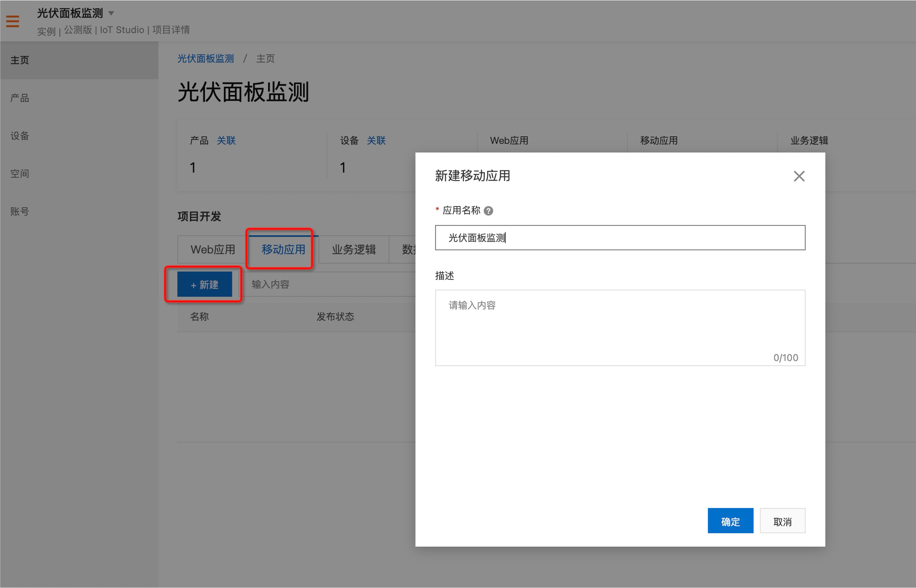Click the help icon beside 应用名称
This screenshot has height=588, width=916.
pyautogui.click(x=488, y=211)
